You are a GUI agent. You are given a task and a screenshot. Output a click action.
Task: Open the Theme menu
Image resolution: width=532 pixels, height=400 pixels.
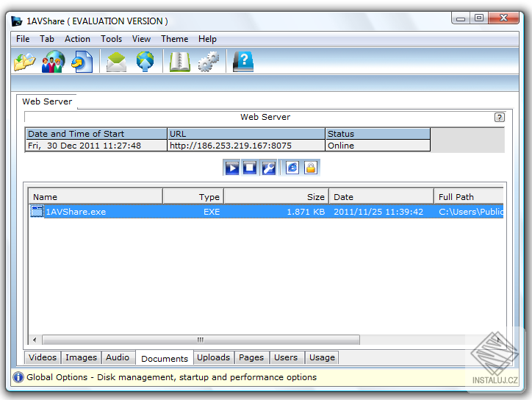pyautogui.click(x=174, y=39)
